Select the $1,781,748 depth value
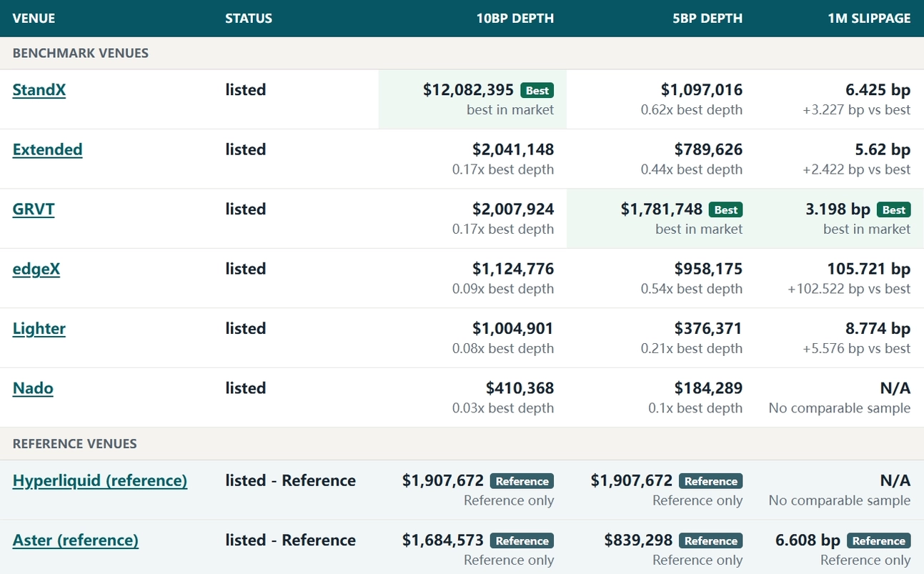Viewport: 924px width, 574px height. click(x=662, y=209)
